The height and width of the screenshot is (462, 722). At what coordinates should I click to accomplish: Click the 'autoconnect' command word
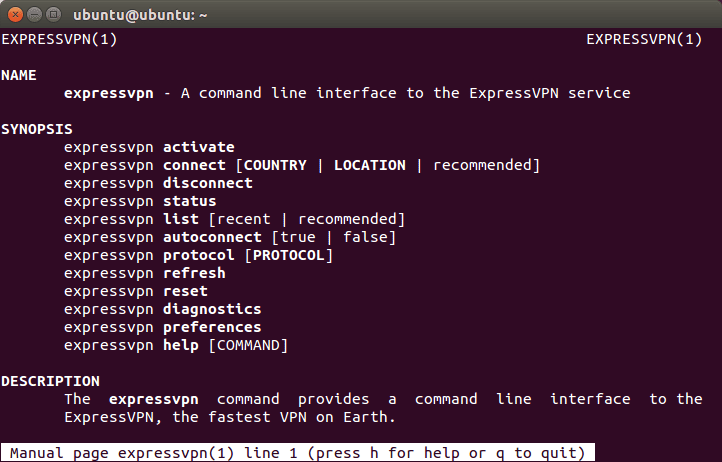pos(212,237)
